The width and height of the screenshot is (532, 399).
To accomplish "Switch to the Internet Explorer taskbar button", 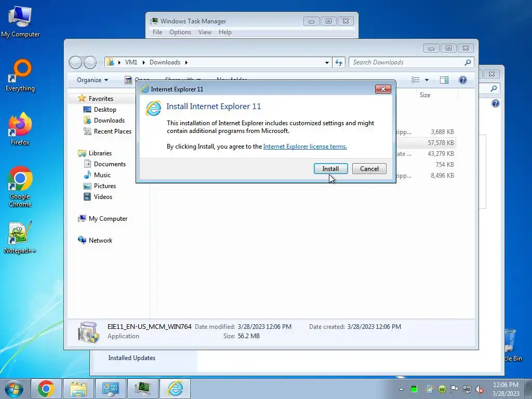I will pyautogui.click(x=175, y=389).
